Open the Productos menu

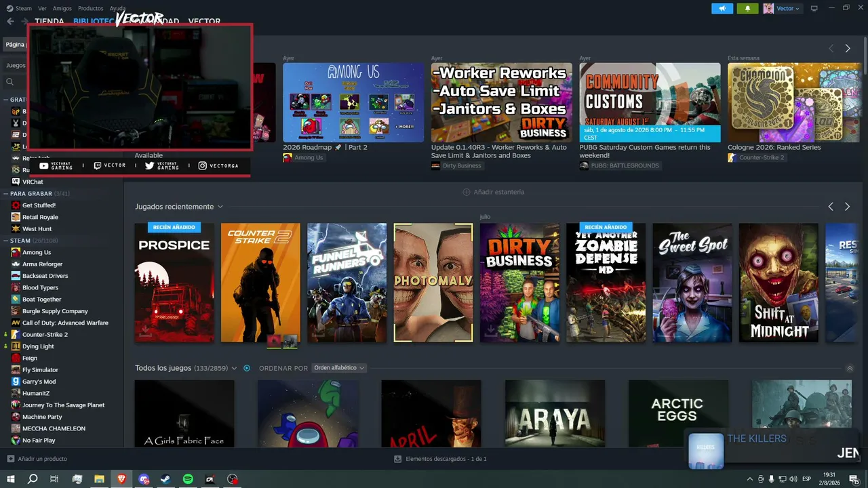(91, 8)
